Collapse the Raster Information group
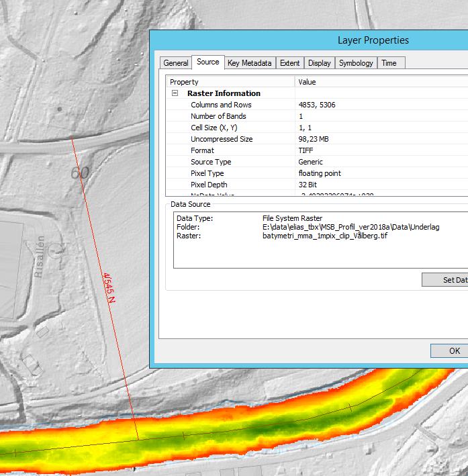 175,93
